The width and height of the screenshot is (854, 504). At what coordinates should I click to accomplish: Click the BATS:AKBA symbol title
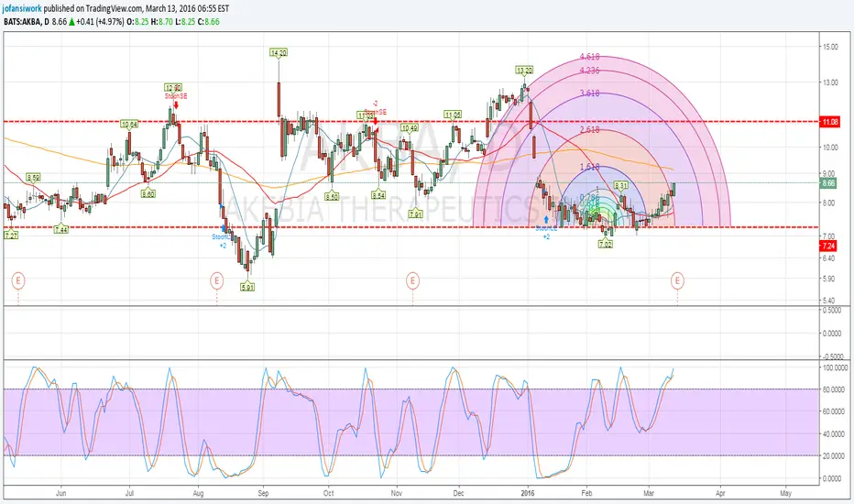pyautogui.click(x=23, y=22)
